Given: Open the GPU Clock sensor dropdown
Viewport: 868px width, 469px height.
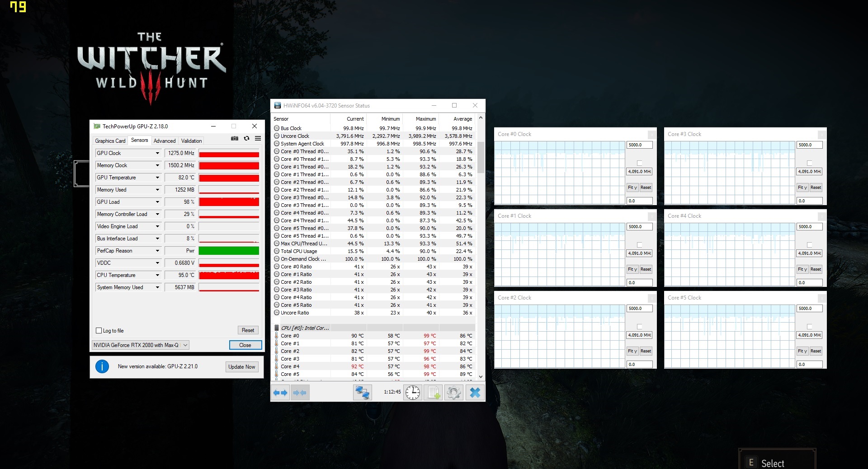Looking at the screenshot, I should point(157,153).
